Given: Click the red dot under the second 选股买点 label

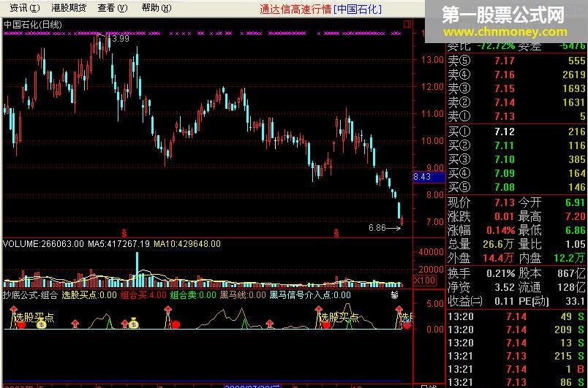Looking at the screenshot, I should click(x=327, y=324).
